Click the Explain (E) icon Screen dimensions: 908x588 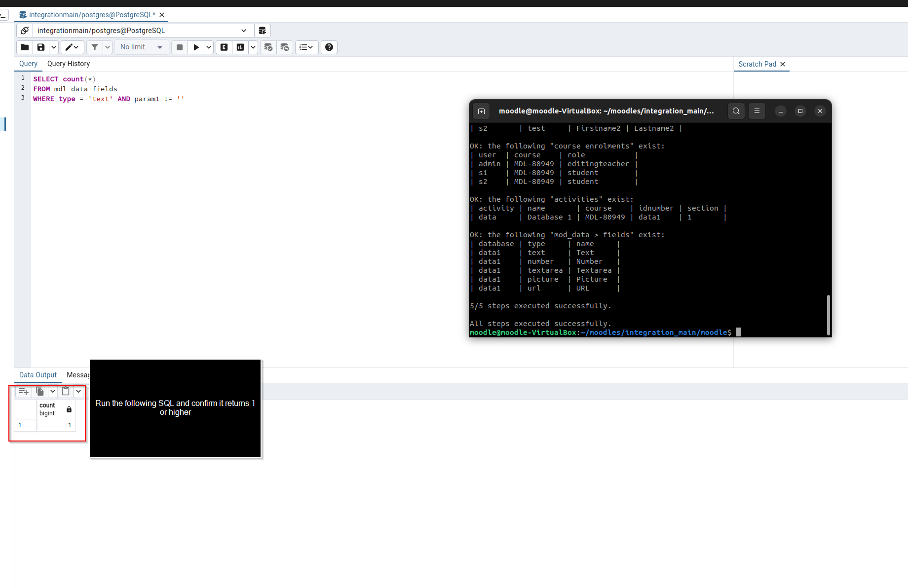pos(224,47)
